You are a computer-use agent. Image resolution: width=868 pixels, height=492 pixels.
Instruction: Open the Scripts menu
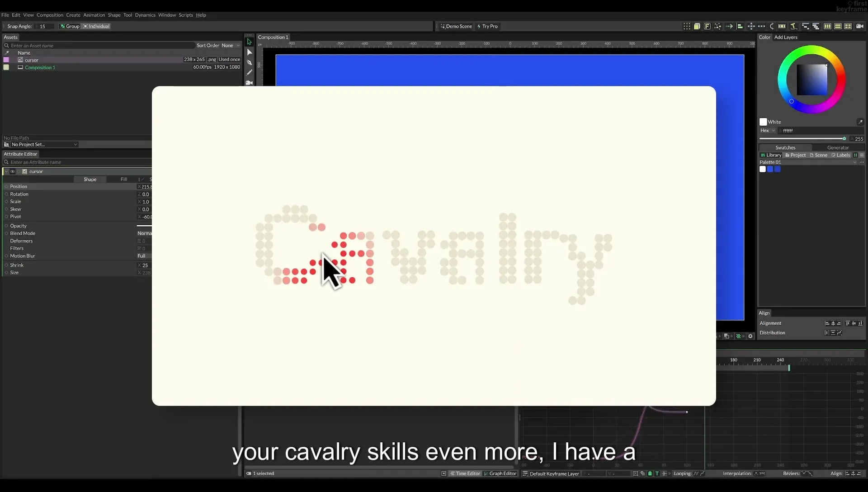186,15
